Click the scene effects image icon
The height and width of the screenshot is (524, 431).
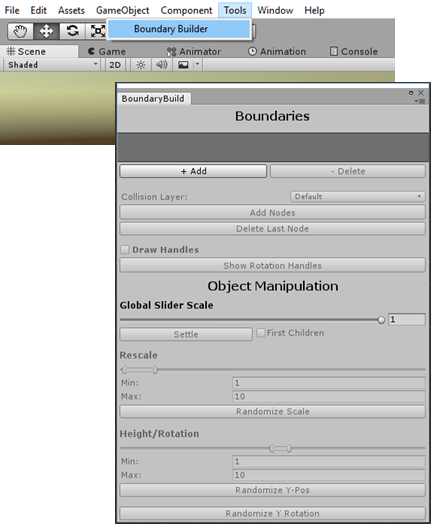(x=183, y=65)
